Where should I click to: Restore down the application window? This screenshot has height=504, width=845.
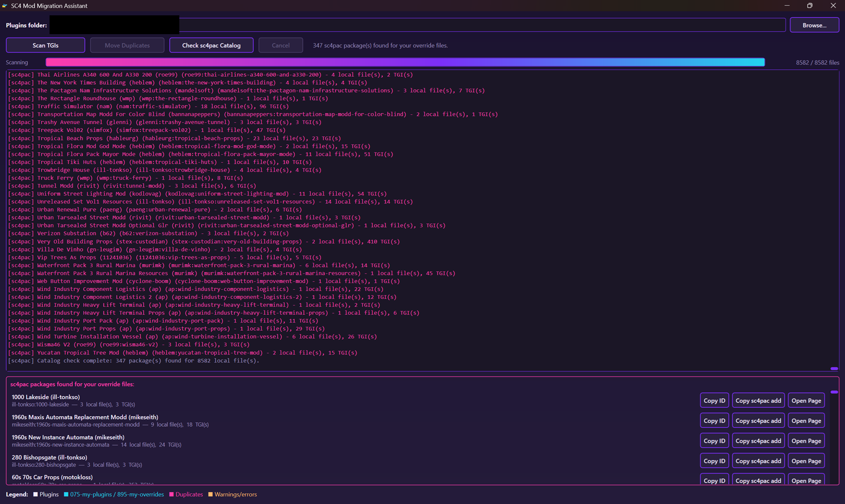pyautogui.click(x=810, y=5)
